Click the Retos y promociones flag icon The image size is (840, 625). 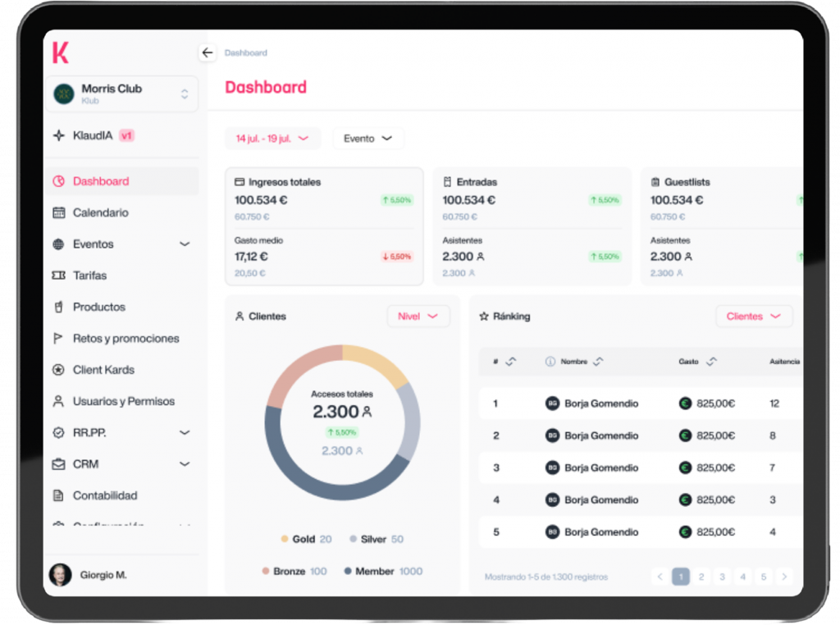pos(58,338)
